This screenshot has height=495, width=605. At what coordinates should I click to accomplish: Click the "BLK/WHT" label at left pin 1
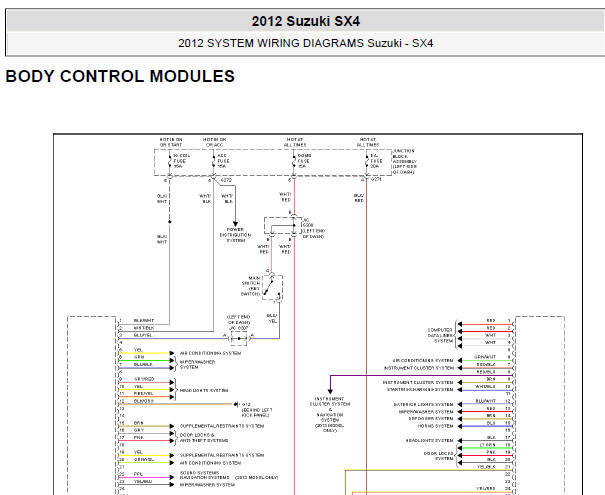pyautogui.click(x=144, y=321)
